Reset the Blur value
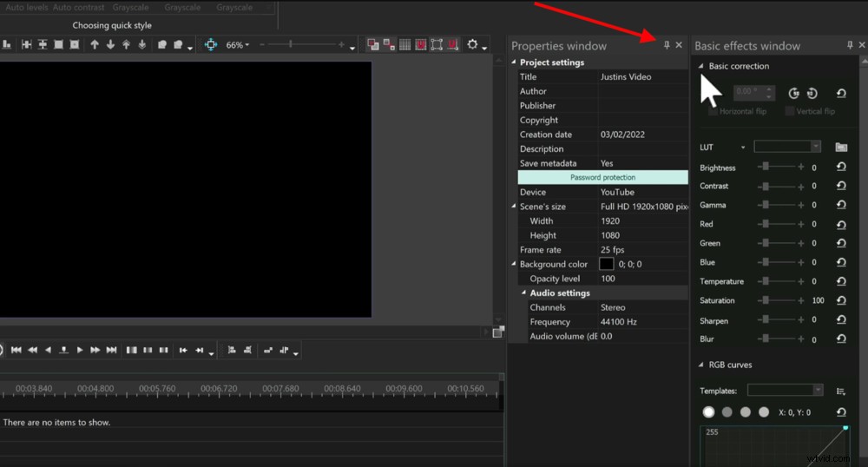The image size is (868, 467). 841,339
